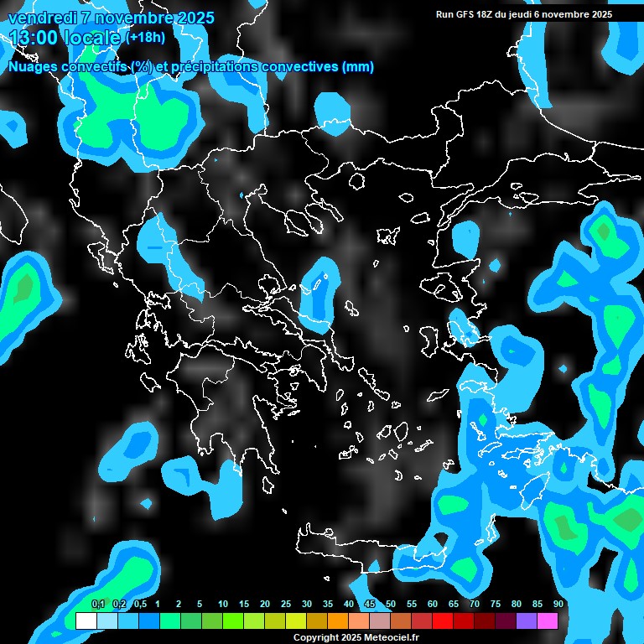This screenshot has width=644, height=644.
Task: Select the 'Run GFS 18Z du jeudi 6 novembre 2025' label
Action: point(524,14)
